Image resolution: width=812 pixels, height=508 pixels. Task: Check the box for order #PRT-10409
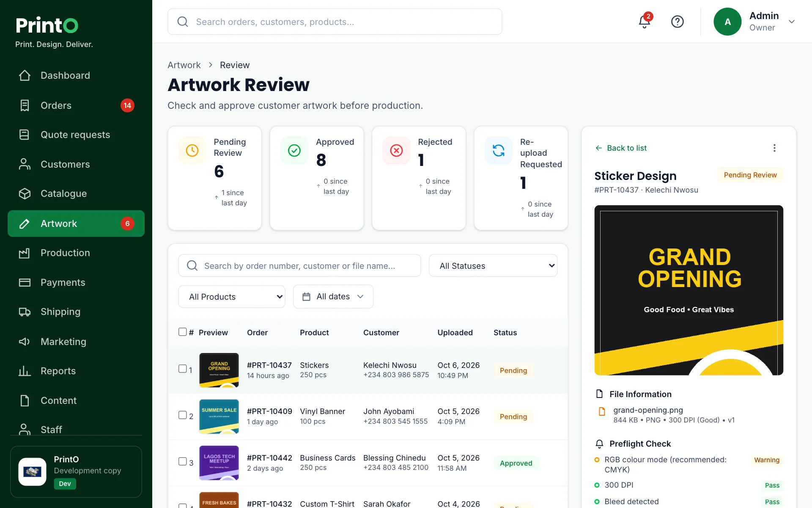tap(183, 415)
